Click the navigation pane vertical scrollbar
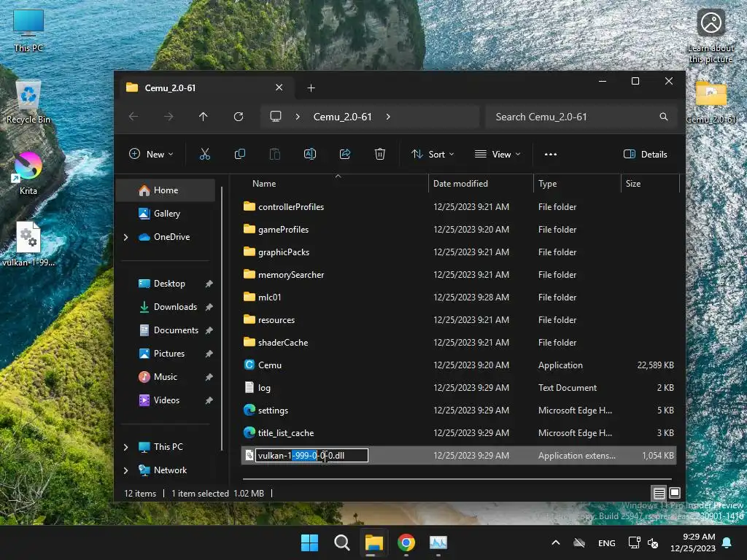Viewport: 747px width, 560px height. pyautogui.click(x=222, y=319)
